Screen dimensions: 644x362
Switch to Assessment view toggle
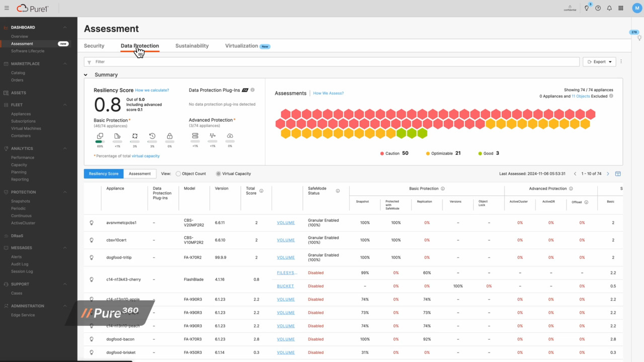[x=139, y=174]
